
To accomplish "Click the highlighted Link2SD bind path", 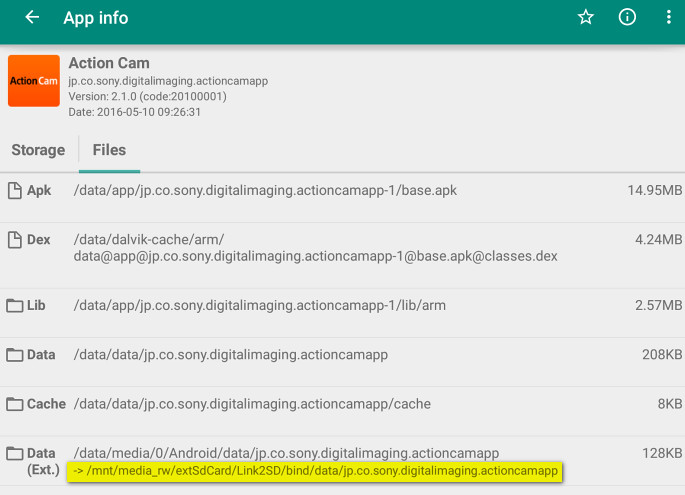I will point(315,471).
